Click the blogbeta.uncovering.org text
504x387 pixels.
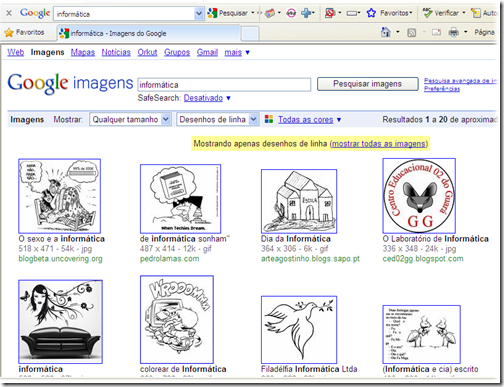pos(60,259)
